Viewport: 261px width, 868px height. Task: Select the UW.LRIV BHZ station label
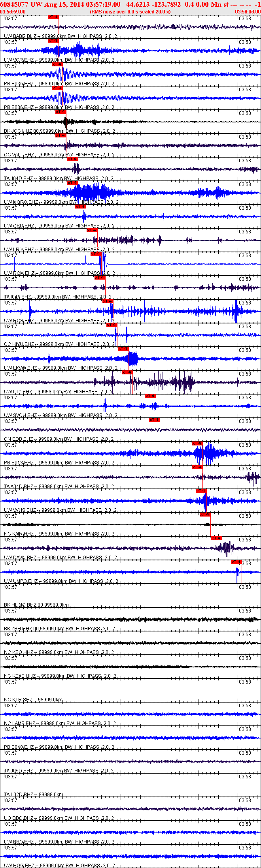(59, 250)
